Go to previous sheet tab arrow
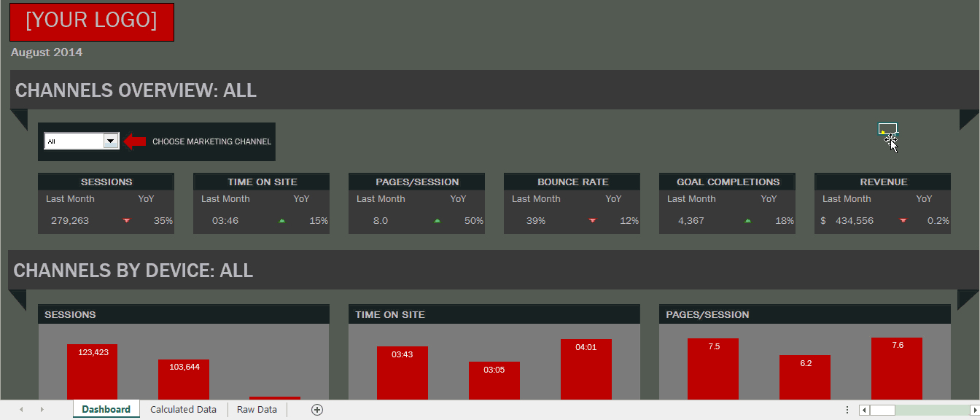The width and height of the screenshot is (980, 420). 21,410
